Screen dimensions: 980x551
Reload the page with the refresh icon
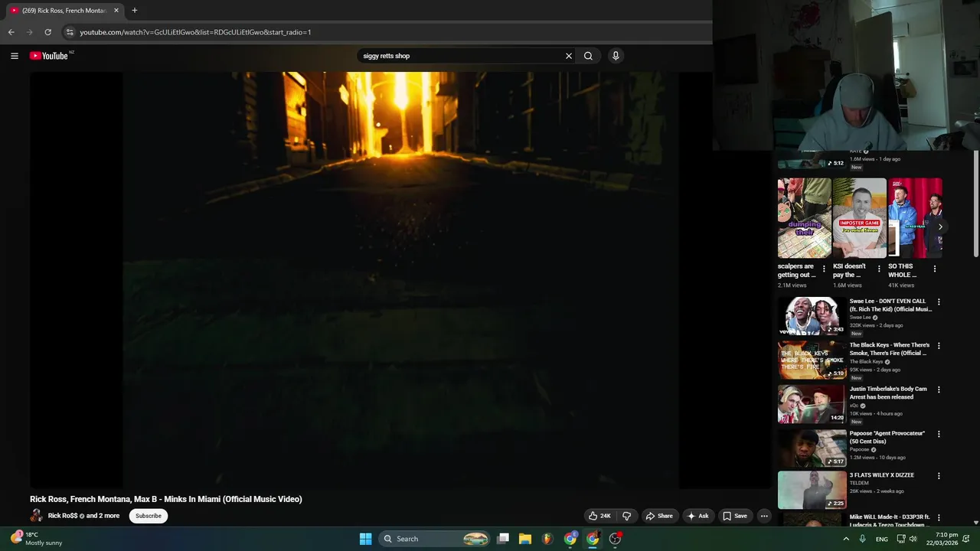pos(47,32)
